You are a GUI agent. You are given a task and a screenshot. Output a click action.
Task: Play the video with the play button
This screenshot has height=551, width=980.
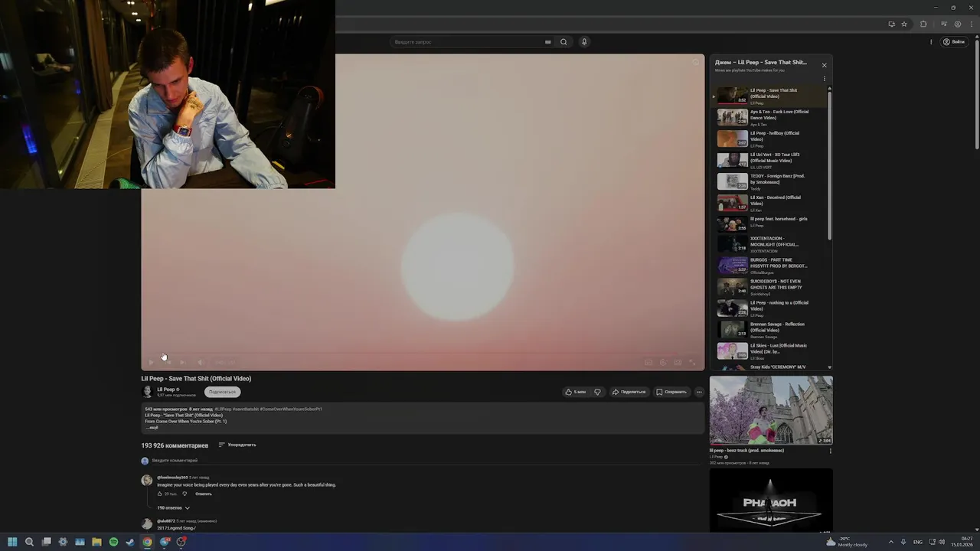pos(150,362)
